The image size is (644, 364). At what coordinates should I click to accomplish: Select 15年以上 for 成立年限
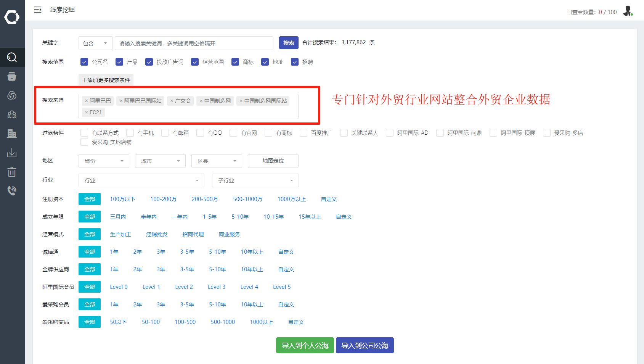coord(310,217)
